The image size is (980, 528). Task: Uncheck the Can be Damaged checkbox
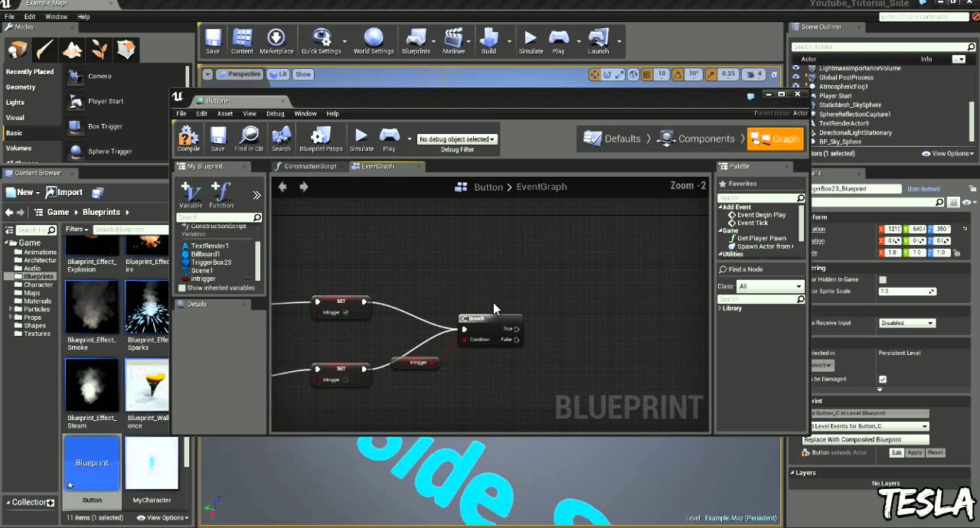click(x=883, y=380)
